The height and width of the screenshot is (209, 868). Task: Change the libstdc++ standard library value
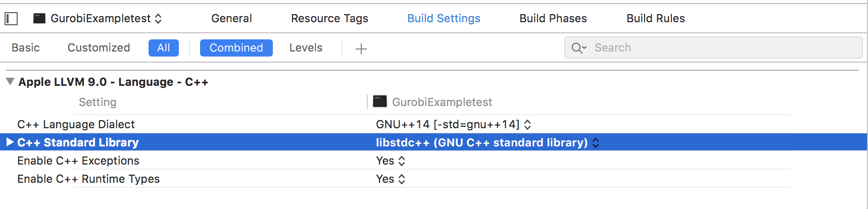pyautogui.click(x=487, y=142)
